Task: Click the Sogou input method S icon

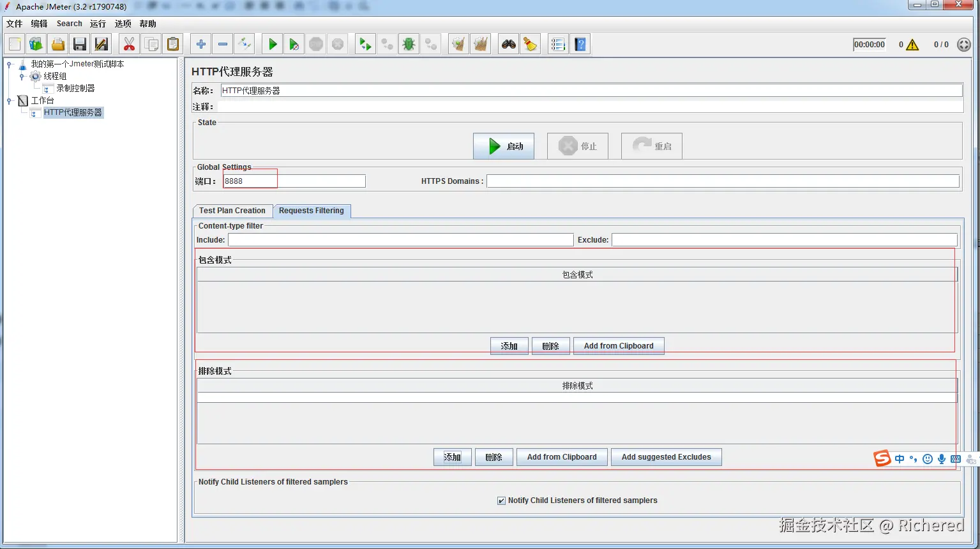Action: [x=882, y=458]
